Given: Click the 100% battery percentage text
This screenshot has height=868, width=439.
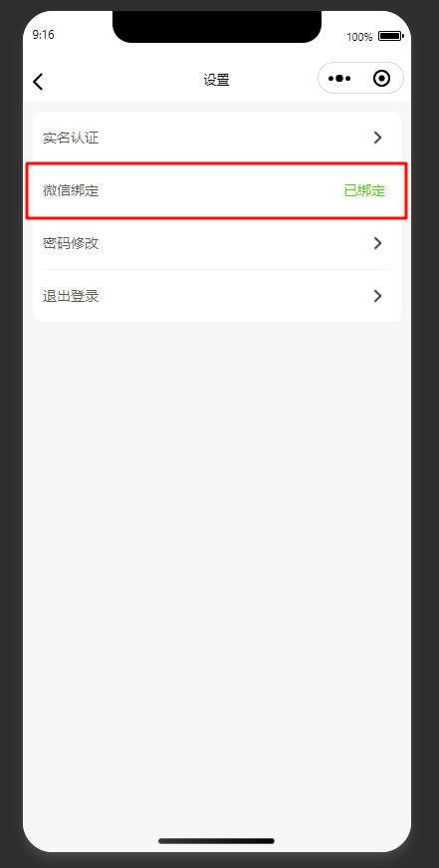Looking at the screenshot, I should (x=359, y=37).
